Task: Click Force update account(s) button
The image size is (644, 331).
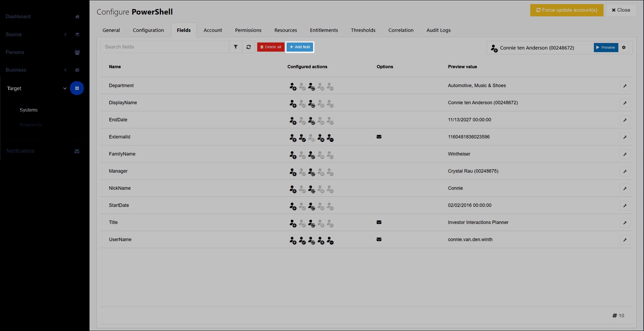Action: coord(567,10)
